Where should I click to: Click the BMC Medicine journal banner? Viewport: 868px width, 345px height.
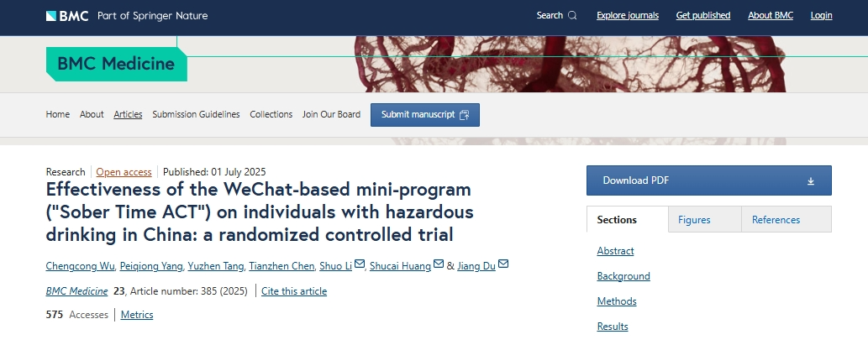point(116,64)
